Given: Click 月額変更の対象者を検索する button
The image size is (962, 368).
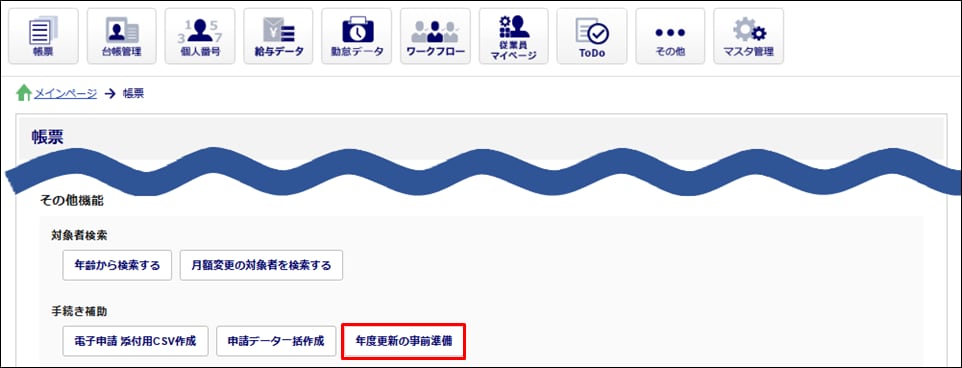Looking at the screenshot, I should point(261,265).
